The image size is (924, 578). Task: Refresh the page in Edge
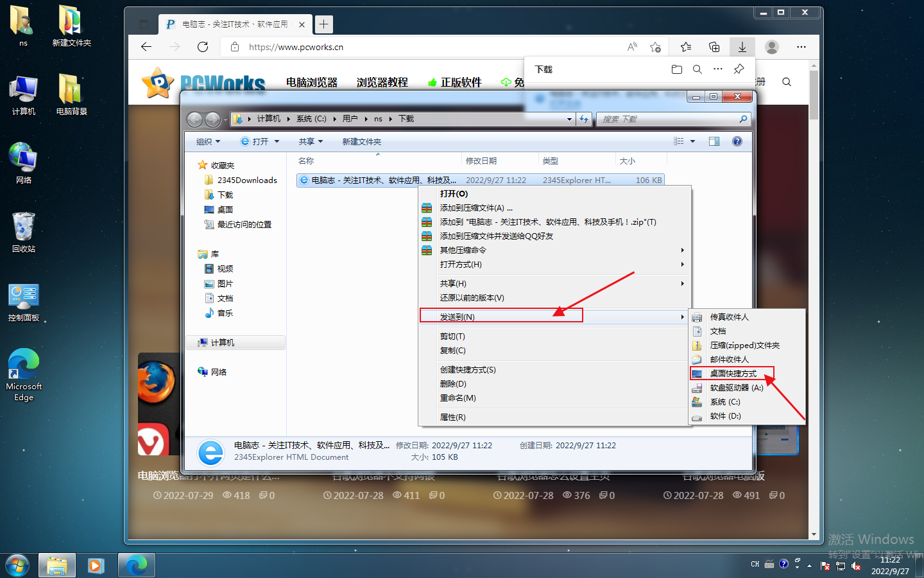(203, 47)
